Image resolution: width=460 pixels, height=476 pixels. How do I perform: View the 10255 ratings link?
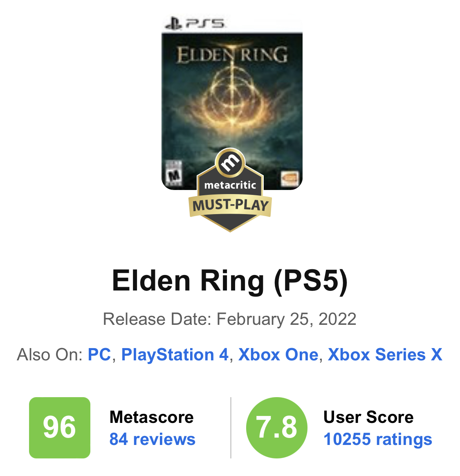(378, 439)
